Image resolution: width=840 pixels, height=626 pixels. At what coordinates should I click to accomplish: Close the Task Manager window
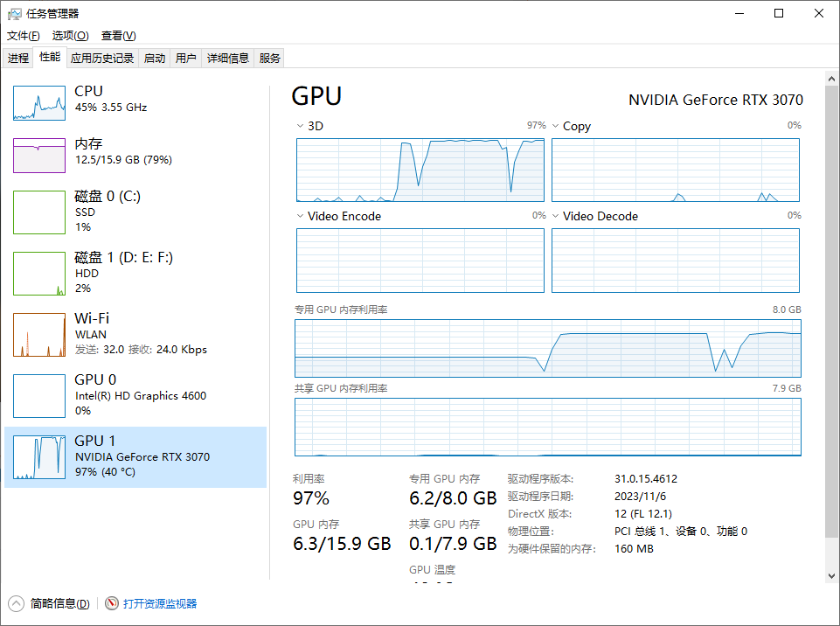(x=818, y=13)
